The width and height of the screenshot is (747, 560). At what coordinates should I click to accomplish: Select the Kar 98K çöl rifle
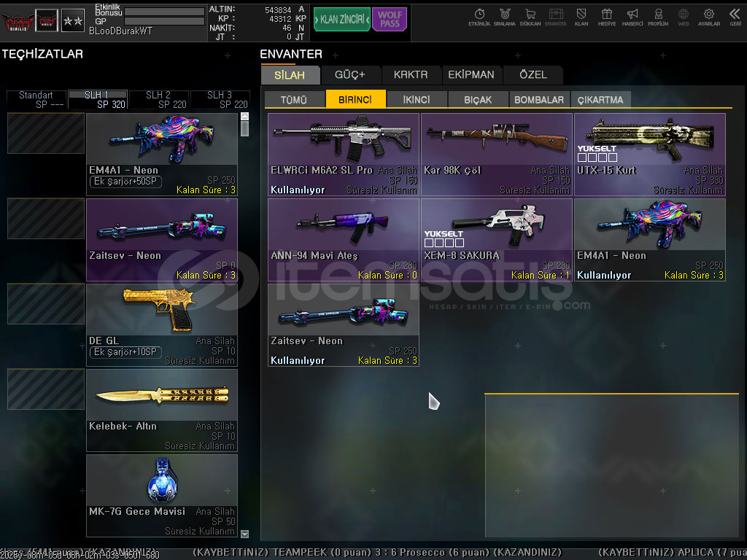tap(497, 155)
